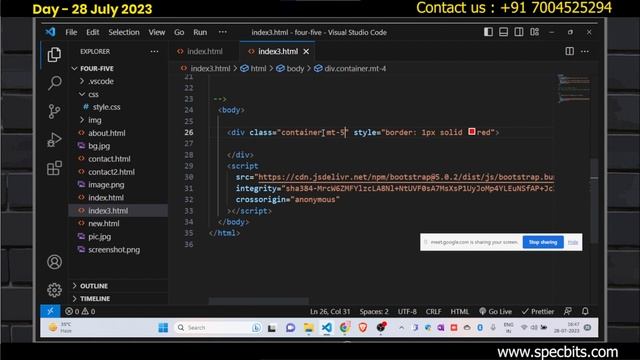
Task: Change indentation via Spaces: 2
Action: (x=374, y=311)
